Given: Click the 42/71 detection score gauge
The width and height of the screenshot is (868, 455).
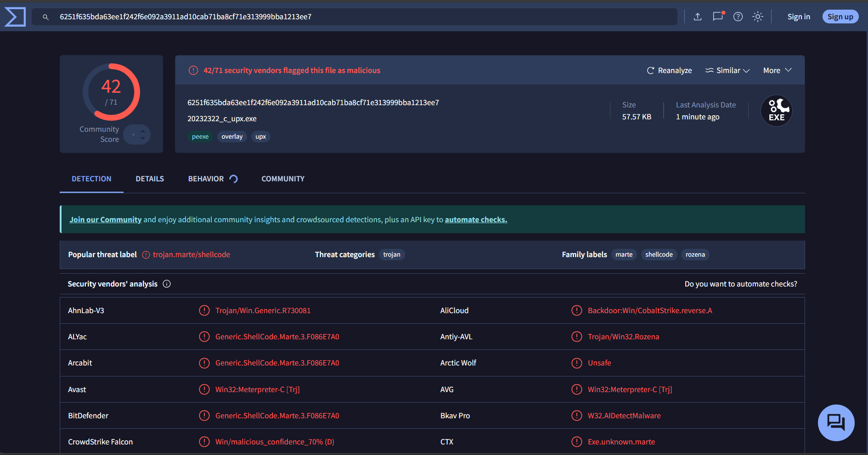Looking at the screenshot, I should pos(111,92).
